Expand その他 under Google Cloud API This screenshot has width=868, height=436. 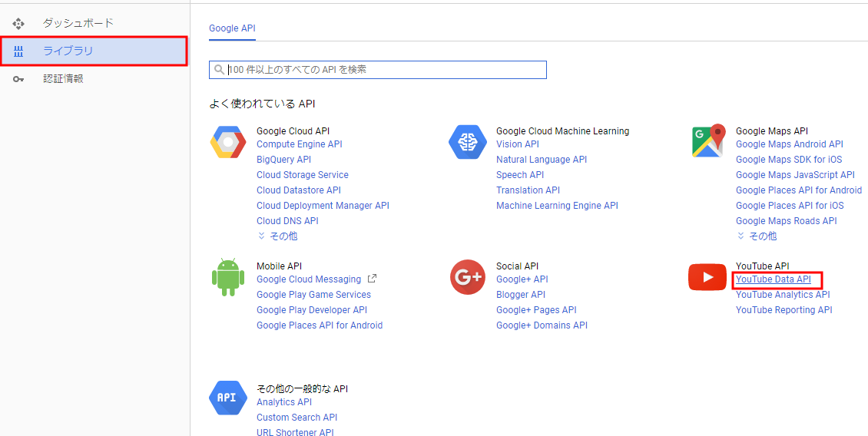[277, 236]
